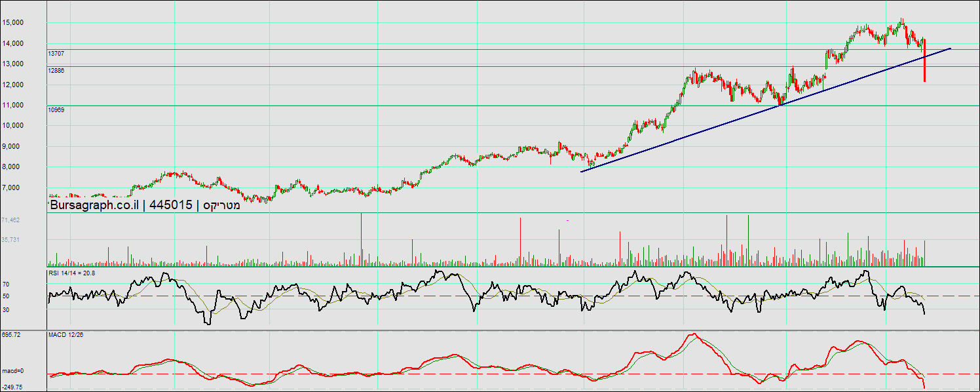Click the macd=0 axis label
This screenshot has height=392, width=980.
pos(12,371)
